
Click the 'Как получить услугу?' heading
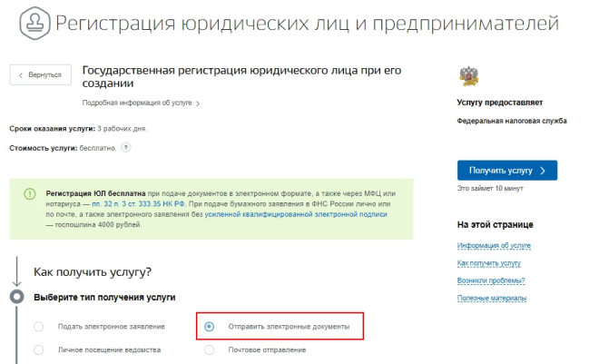pos(93,272)
